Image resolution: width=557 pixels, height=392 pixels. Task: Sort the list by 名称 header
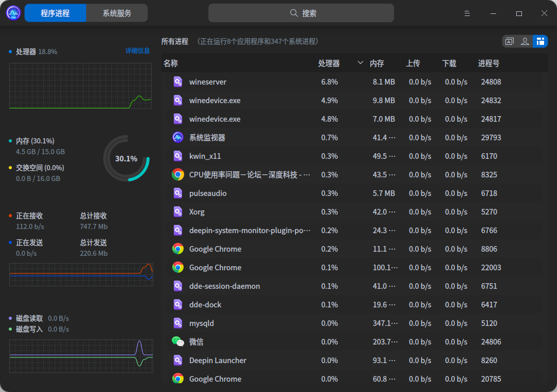coord(171,63)
